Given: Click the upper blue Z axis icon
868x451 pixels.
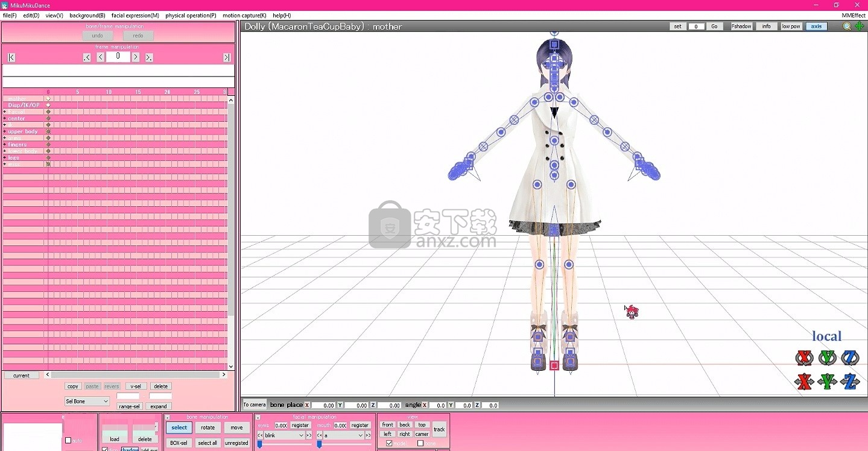Looking at the screenshot, I should (850, 358).
